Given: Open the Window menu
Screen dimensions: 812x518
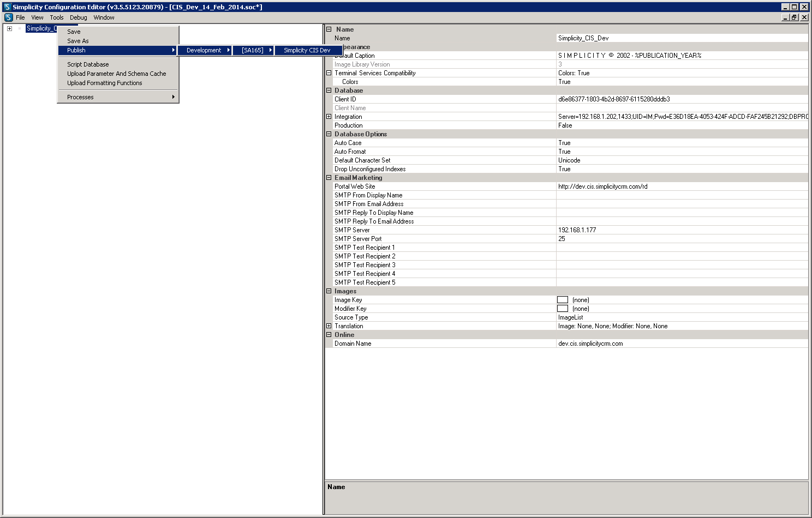Looking at the screenshot, I should [x=104, y=17].
